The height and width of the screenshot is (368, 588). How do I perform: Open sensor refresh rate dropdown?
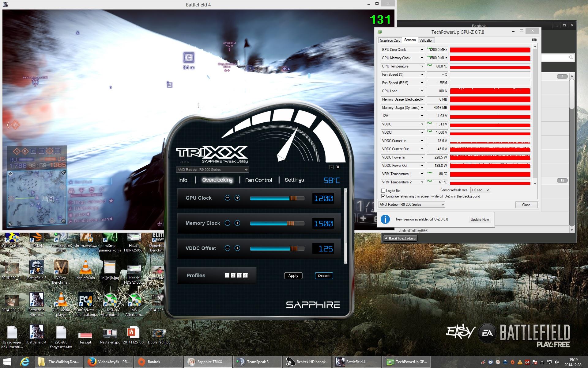point(480,190)
